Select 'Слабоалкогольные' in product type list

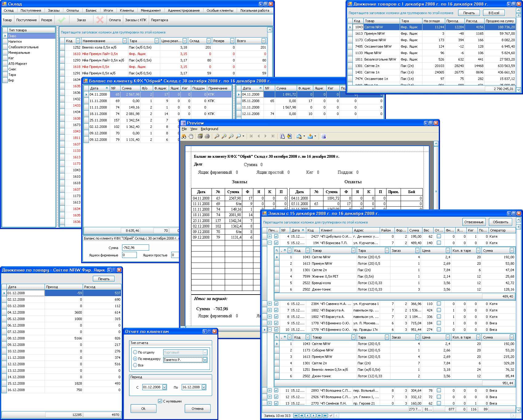click(23, 47)
